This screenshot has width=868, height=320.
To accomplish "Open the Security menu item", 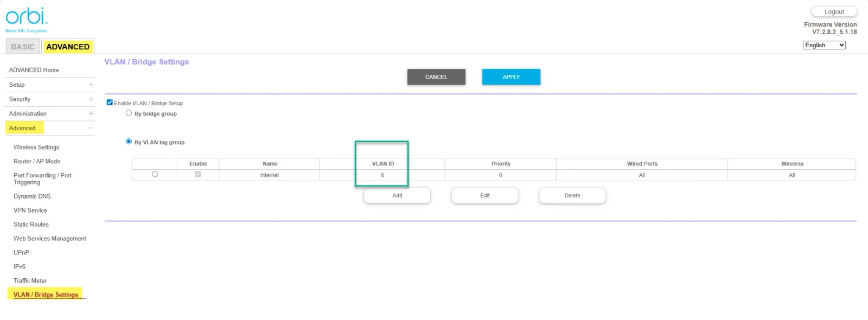I will (x=20, y=99).
